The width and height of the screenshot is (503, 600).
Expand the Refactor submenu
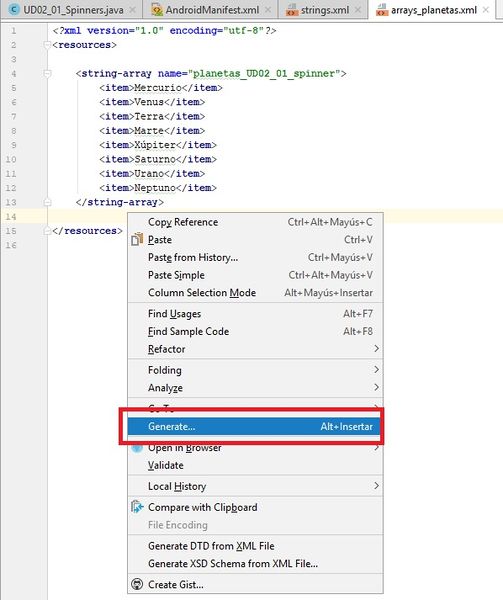click(x=255, y=349)
